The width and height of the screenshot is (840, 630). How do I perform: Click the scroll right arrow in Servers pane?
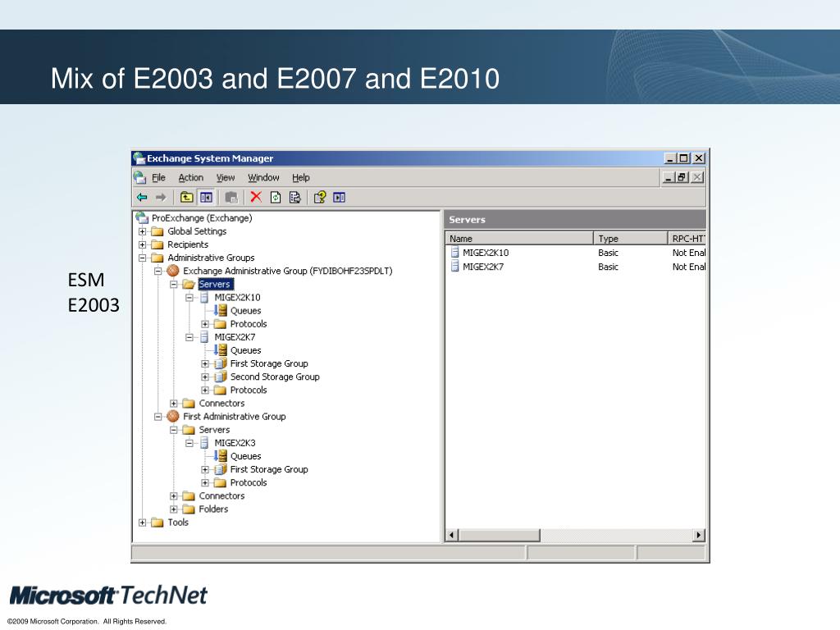[x=699, y=535]
